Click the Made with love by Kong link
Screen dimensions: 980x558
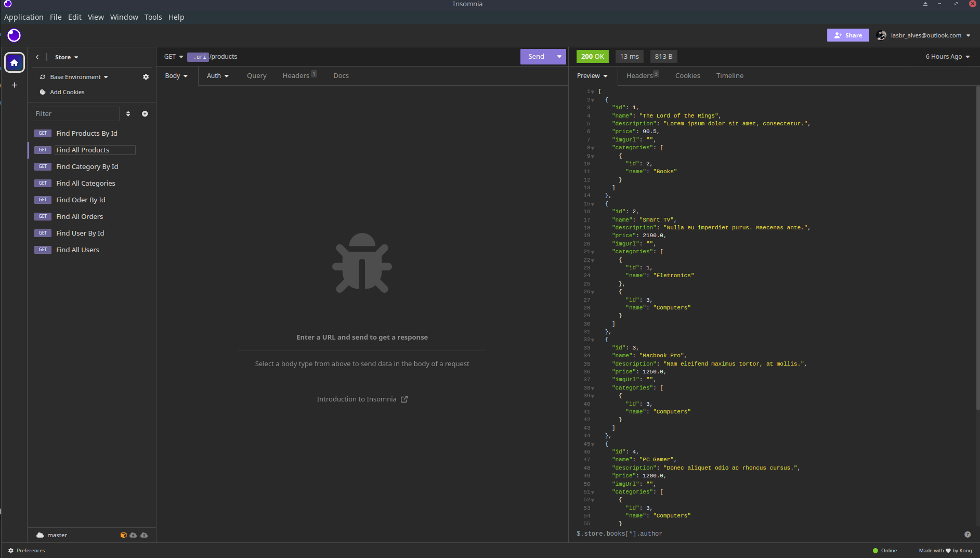tap(945, 551)
